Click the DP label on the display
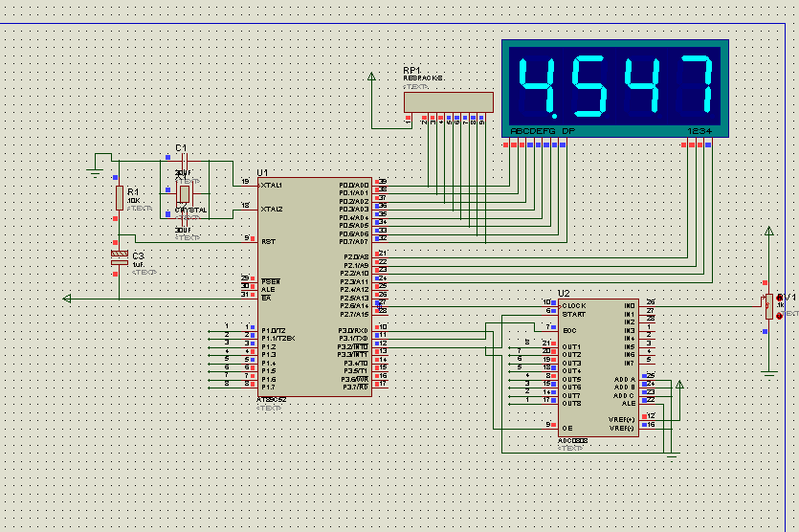This screenshot has width=799, height=532. pyautogui.click(x=568, y=131)
